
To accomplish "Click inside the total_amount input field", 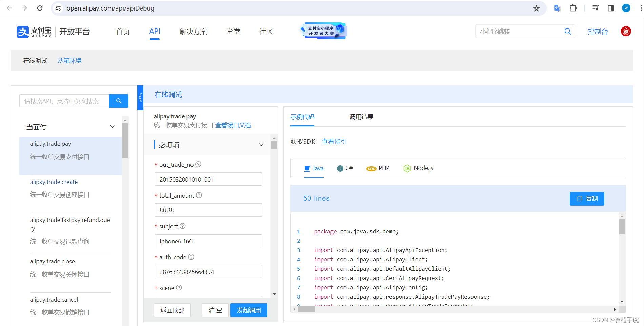I will pos(208,210).
